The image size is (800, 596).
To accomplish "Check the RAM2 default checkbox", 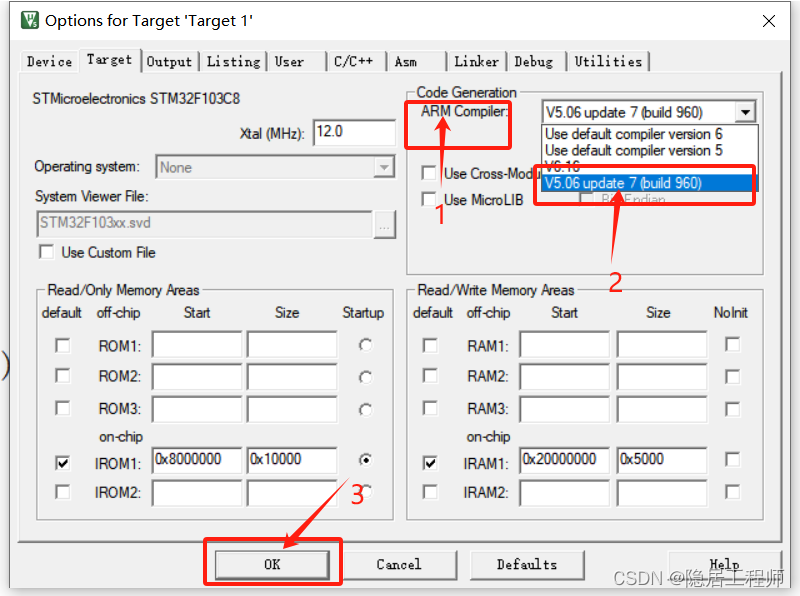I will [430, 376].
